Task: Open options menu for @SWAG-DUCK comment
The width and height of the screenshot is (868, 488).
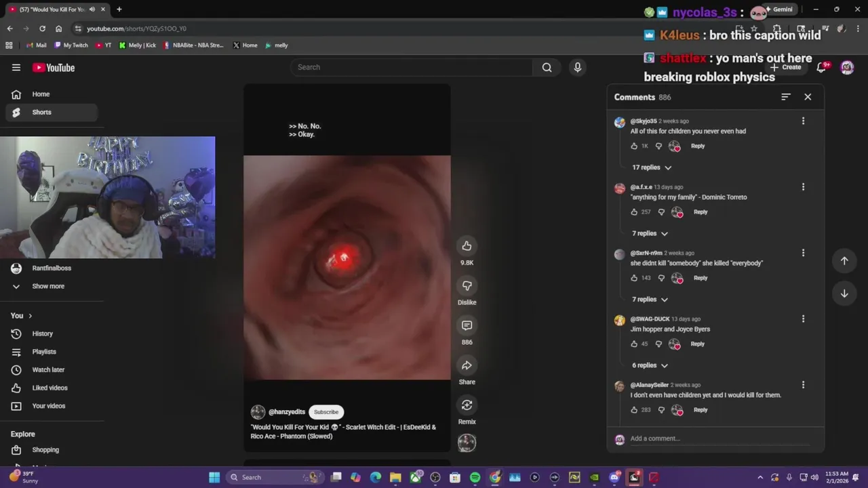Action: click(803, 319)
